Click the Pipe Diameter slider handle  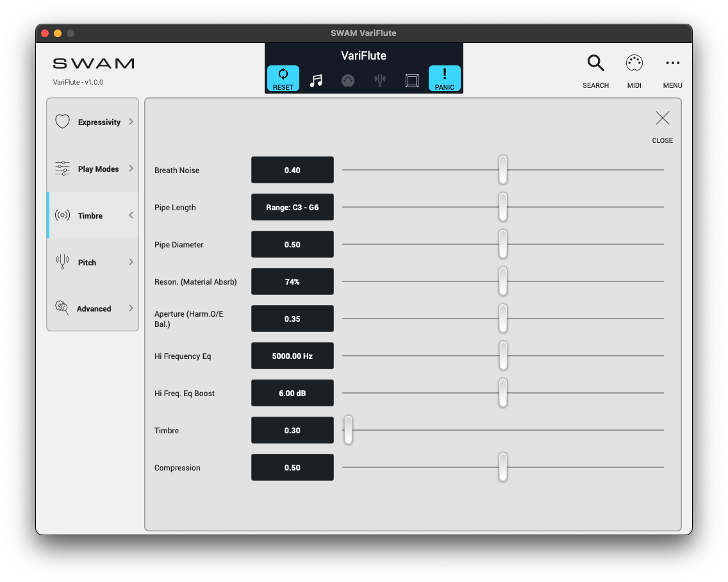[503, 244]
